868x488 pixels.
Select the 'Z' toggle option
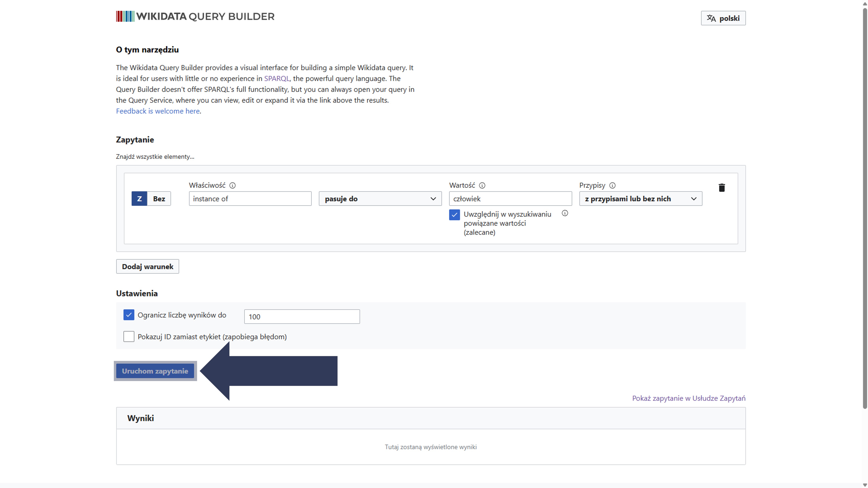point(139,199)
